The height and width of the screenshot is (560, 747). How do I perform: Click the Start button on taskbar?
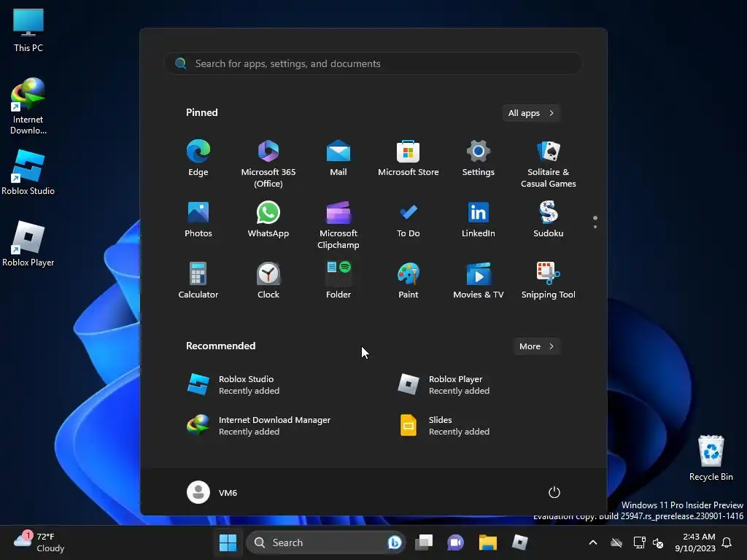[x=228, y=542]
